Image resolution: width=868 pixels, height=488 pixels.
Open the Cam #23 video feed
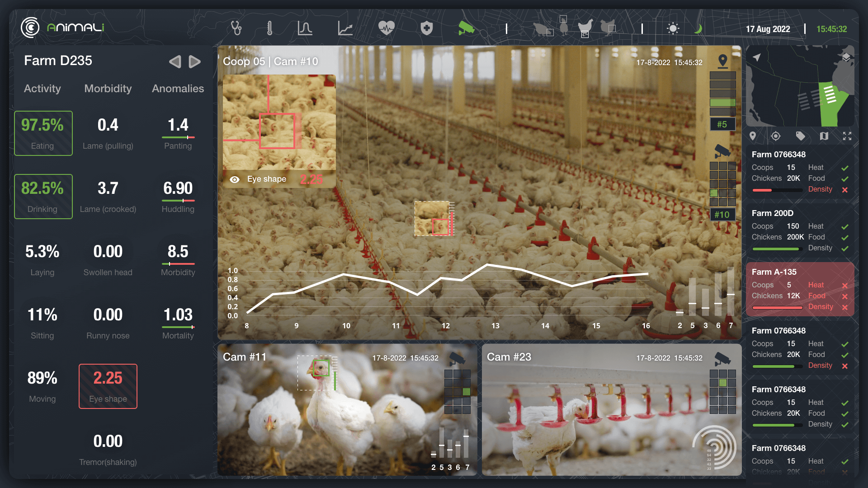tap(612, 409)
